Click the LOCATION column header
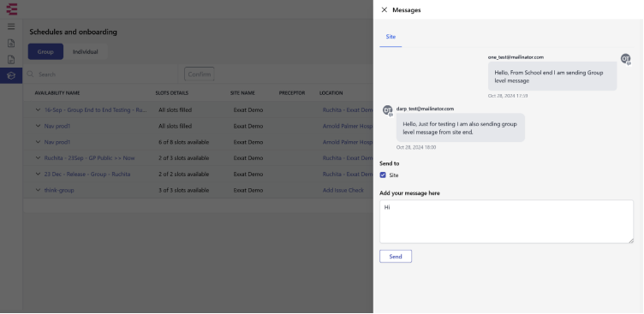This screenshot has width=644, height=314. click(331, 93)
